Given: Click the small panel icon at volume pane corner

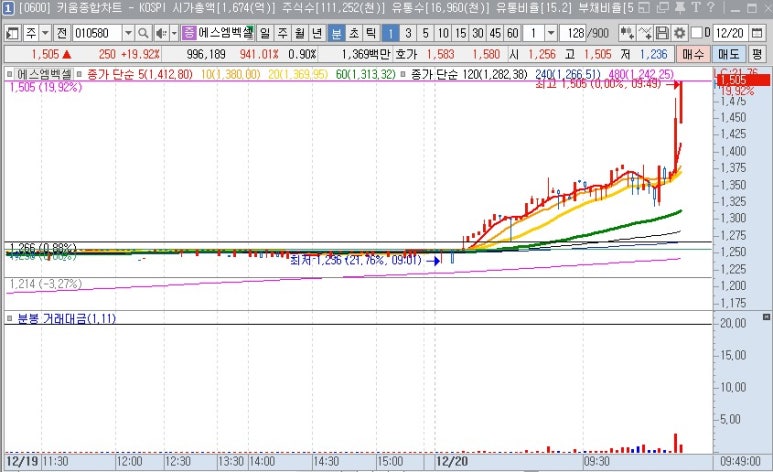Looking at the screenshot, I should click(766, 317).
